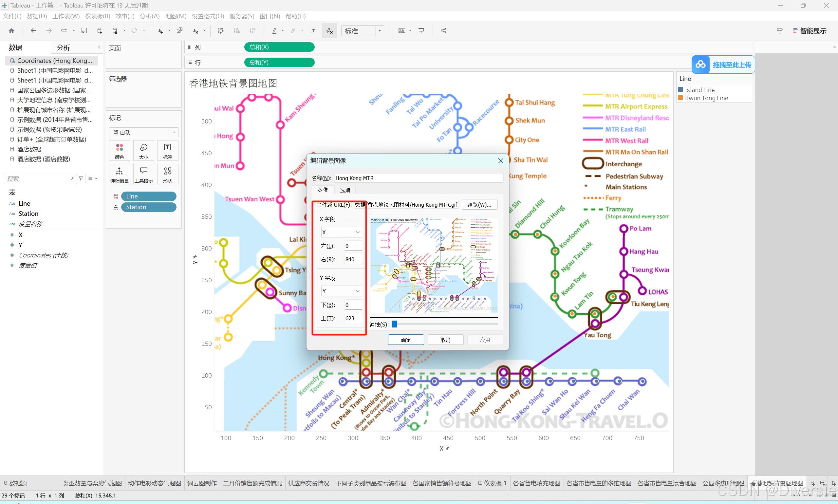Click the 智能显示 Show Me button

coord(810,31)
